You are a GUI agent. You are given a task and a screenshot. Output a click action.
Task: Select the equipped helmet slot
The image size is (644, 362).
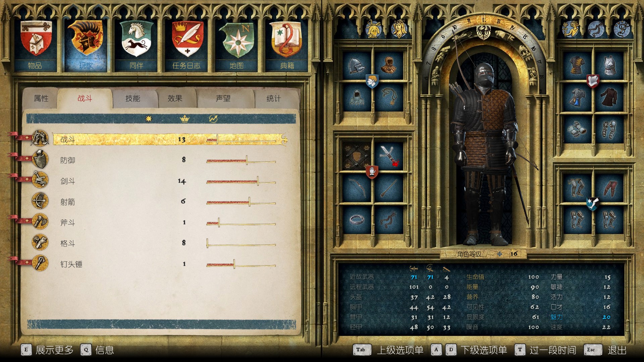coord(357,66)
